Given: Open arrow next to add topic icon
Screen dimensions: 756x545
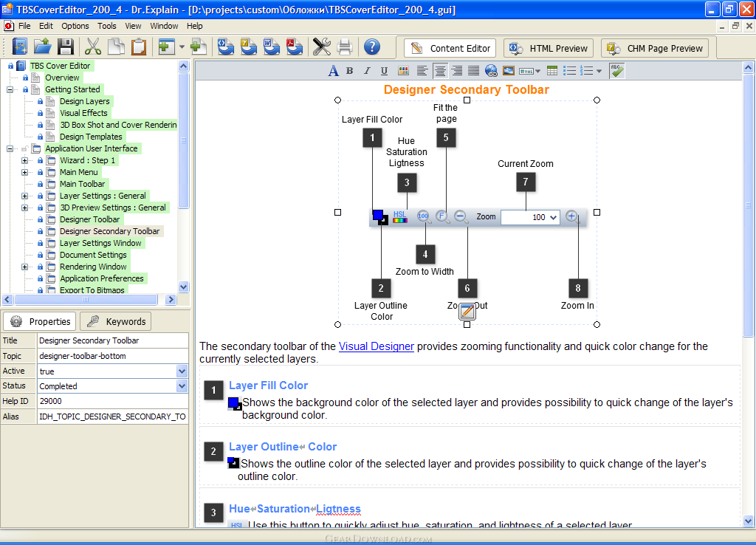Looking at the screenshot, I should click(182, 47).
